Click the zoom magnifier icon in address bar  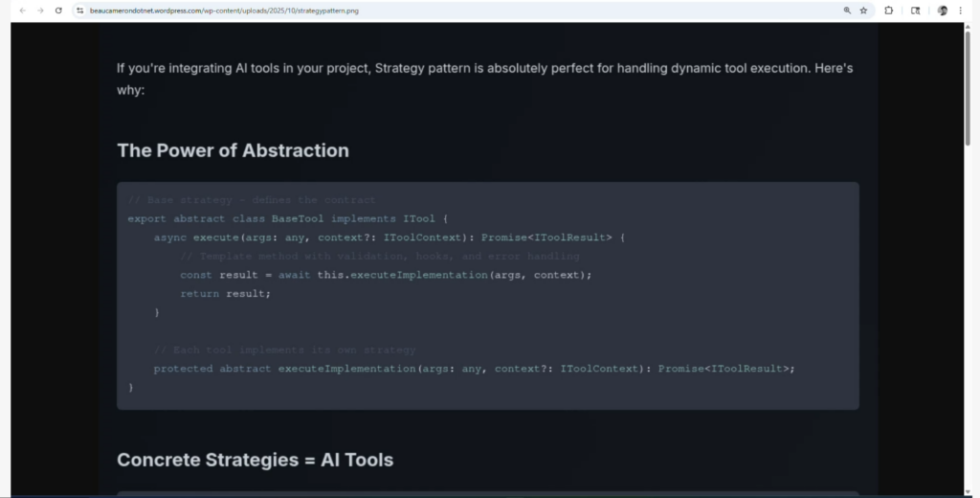click(847, 11)
